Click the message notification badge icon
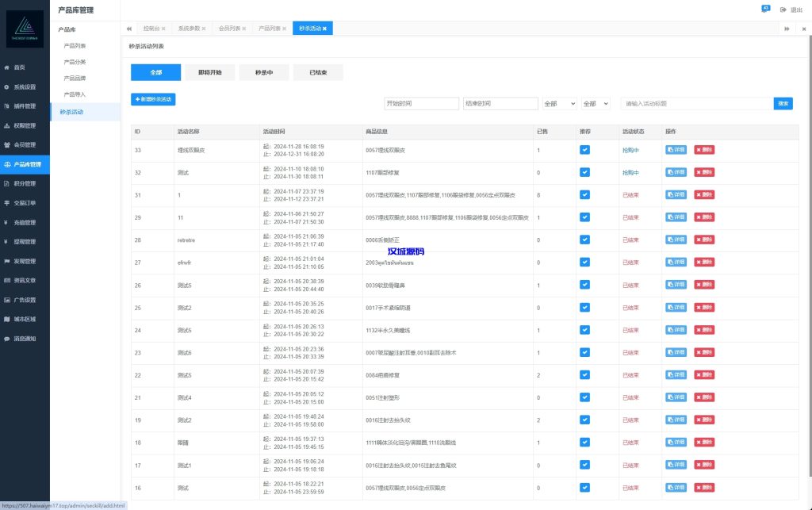The width and height of the screenshot is (812, 510). click(764, 9)
